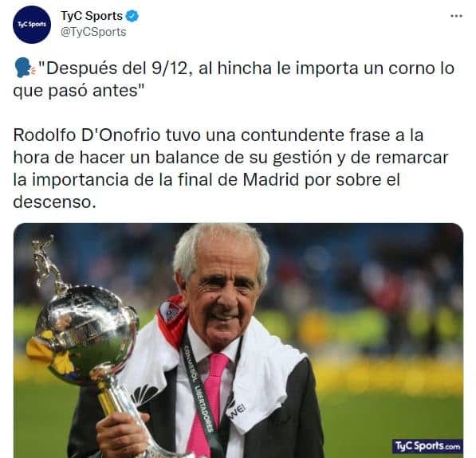Select the quote line starting "Después del 9/12"
Screen dimensions: 476x458
pyautogui.click(x=234, y=79)
